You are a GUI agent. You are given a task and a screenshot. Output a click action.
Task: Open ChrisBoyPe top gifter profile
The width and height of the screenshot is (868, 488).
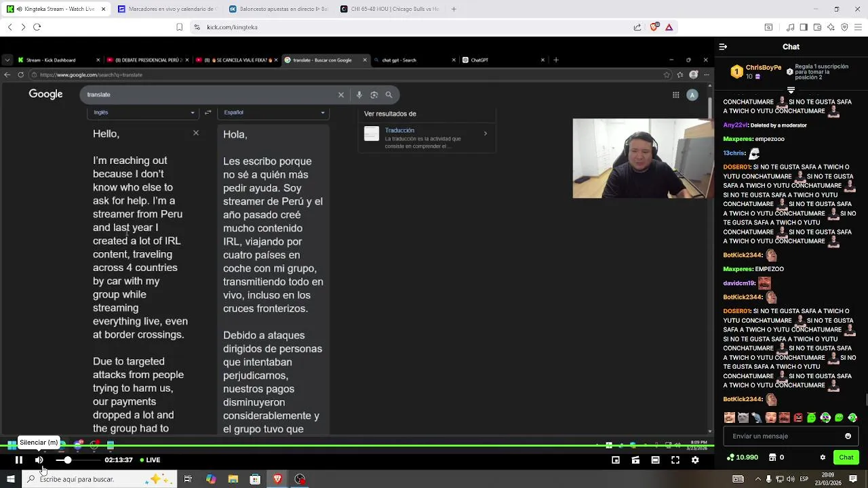click(x=764, y=68)
